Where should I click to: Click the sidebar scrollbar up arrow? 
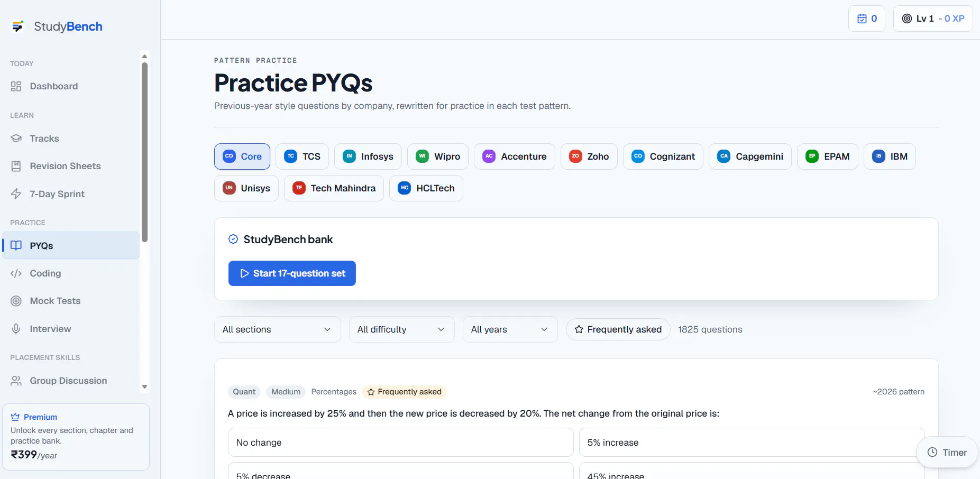pos(144,56)
